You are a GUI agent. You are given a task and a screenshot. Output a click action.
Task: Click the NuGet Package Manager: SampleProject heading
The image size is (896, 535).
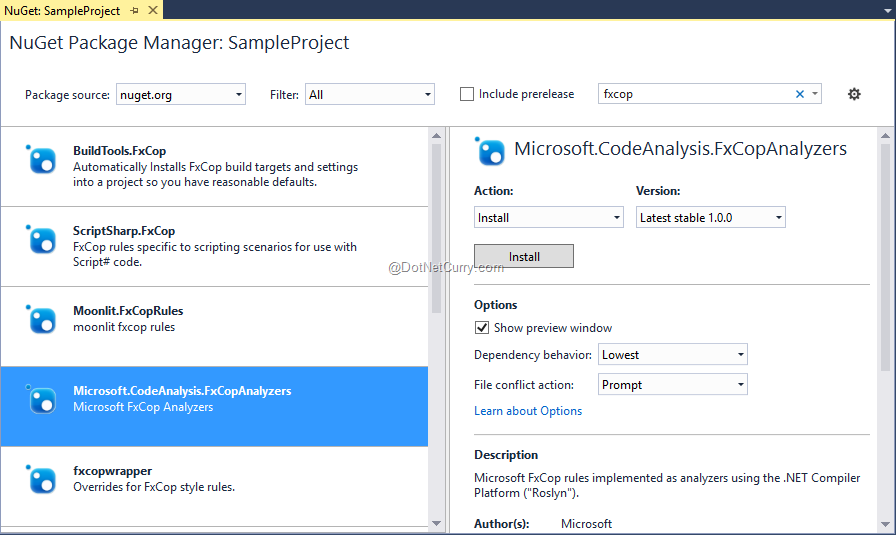coord(179,43)
